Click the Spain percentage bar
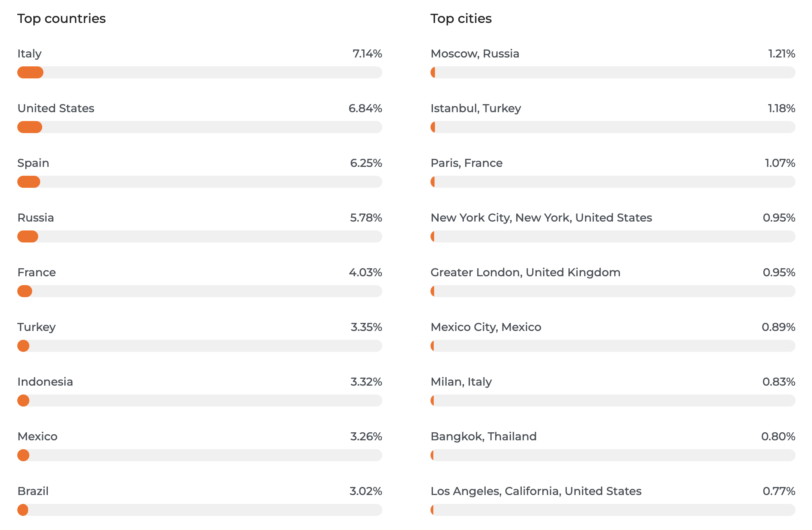The image size is (812, 530). click(199, 182)
